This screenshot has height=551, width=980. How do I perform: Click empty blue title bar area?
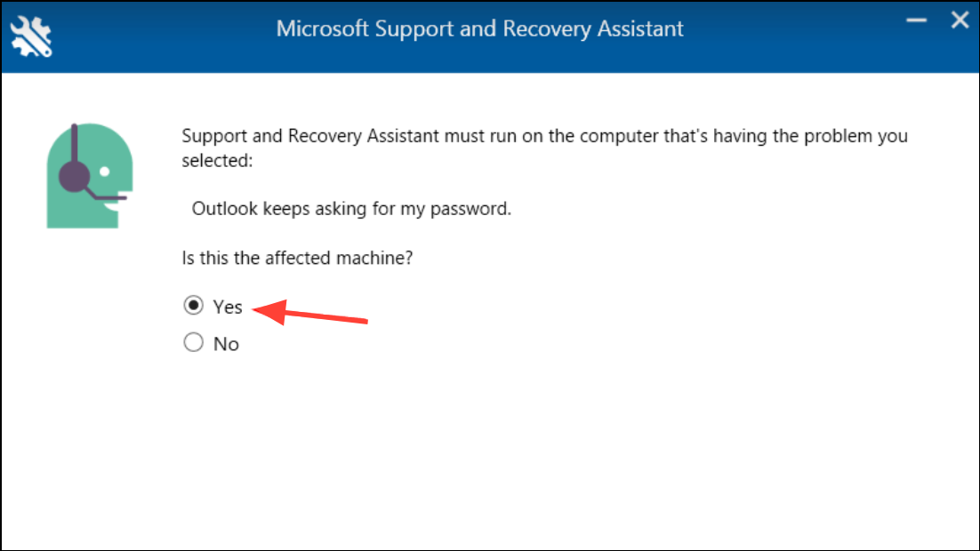tap(794, 37)
